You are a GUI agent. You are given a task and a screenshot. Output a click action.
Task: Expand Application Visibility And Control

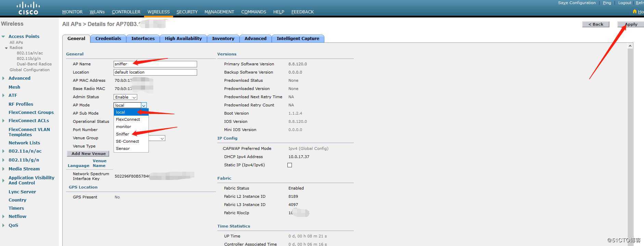(3, 180)
